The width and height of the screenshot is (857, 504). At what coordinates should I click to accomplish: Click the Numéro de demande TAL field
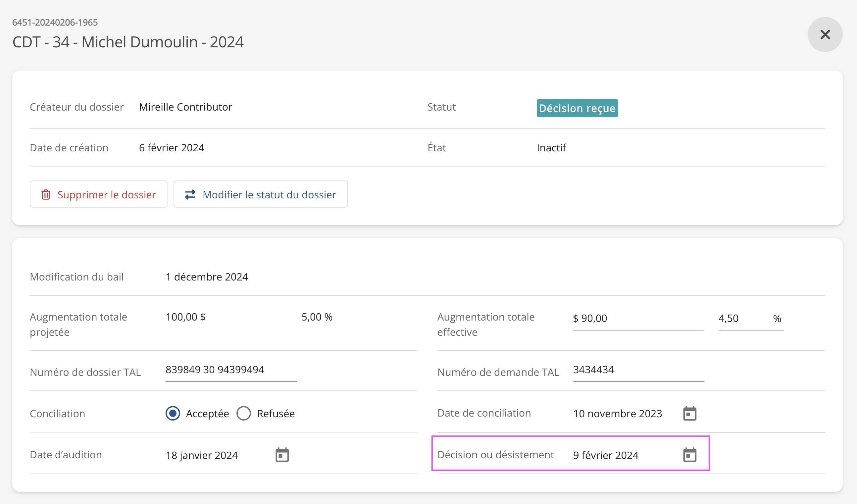click(x=638, y=370)
